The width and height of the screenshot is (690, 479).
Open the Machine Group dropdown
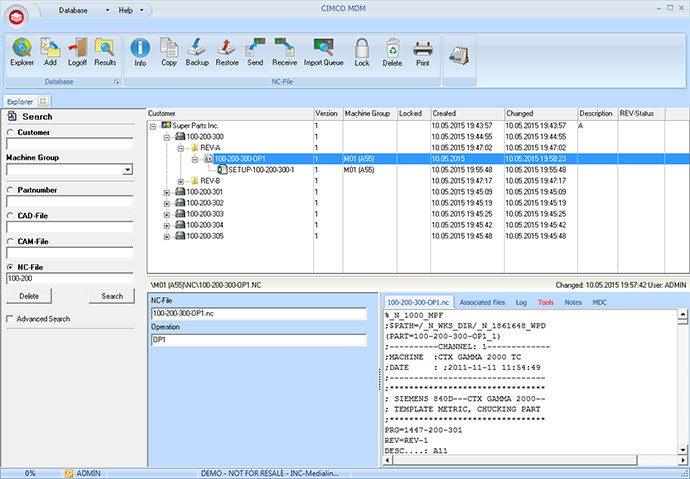click(128, 170)
